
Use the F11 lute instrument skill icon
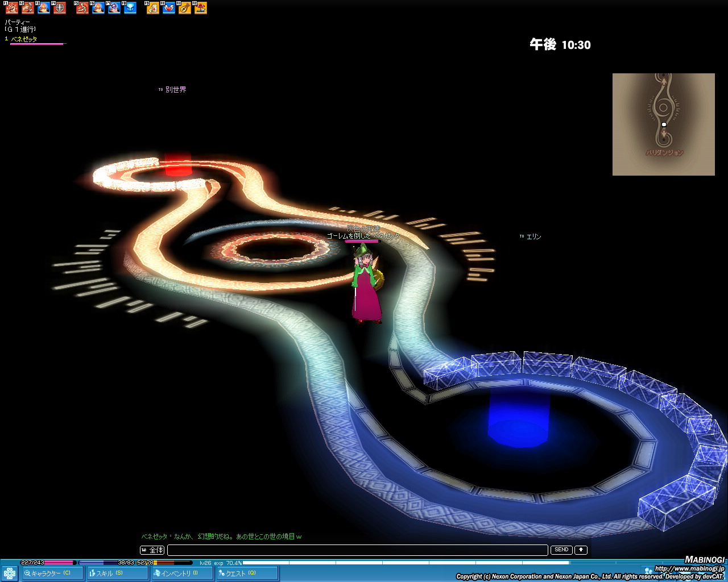(185, 8)
